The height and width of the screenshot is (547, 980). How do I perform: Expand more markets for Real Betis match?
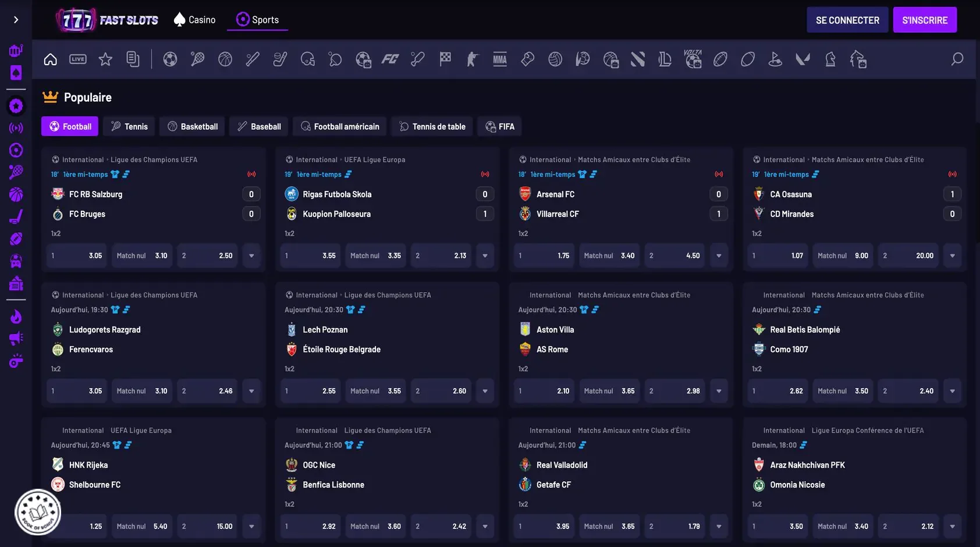pos(952,391)
